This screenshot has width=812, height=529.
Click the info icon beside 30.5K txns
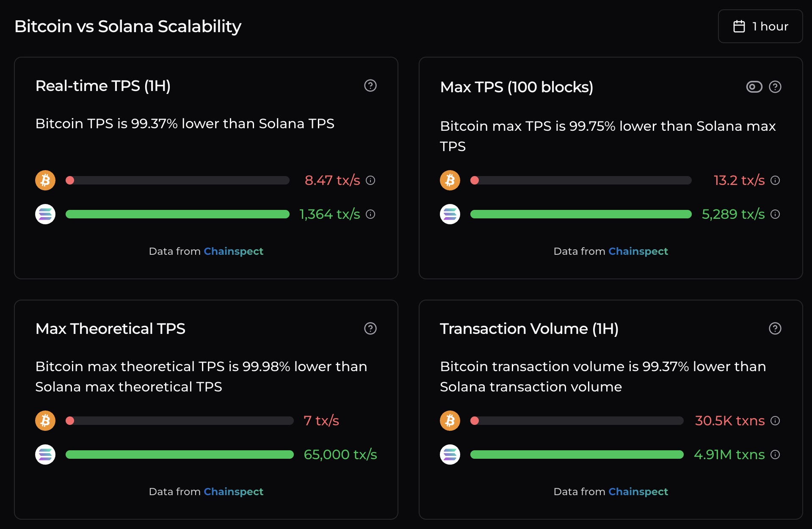click(x=775, y=421)
